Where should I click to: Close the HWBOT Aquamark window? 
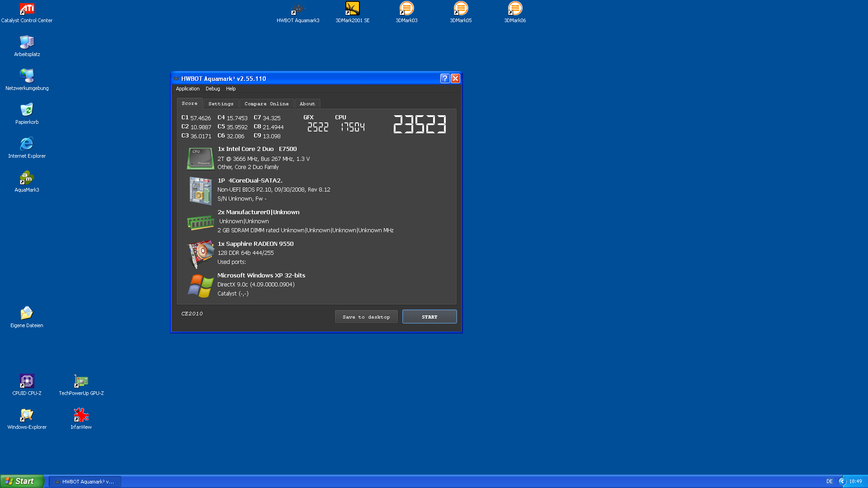tap(455, 79)
